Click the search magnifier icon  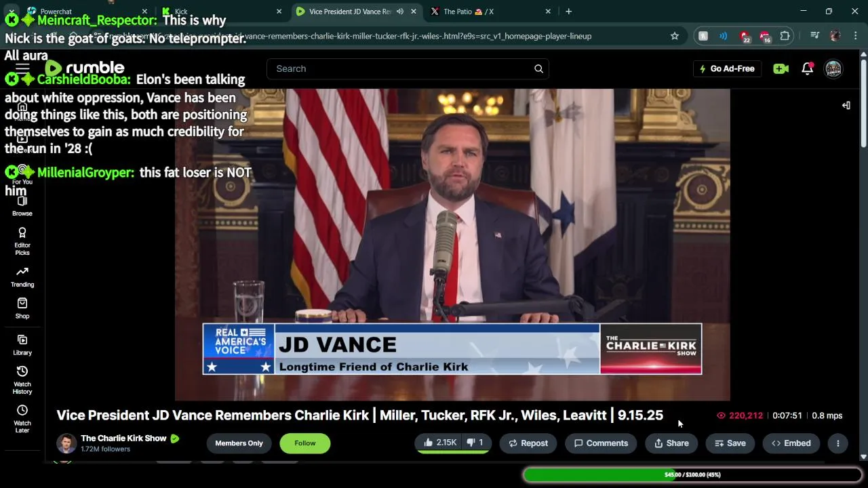pyautogui.click(x=538, y=68)
